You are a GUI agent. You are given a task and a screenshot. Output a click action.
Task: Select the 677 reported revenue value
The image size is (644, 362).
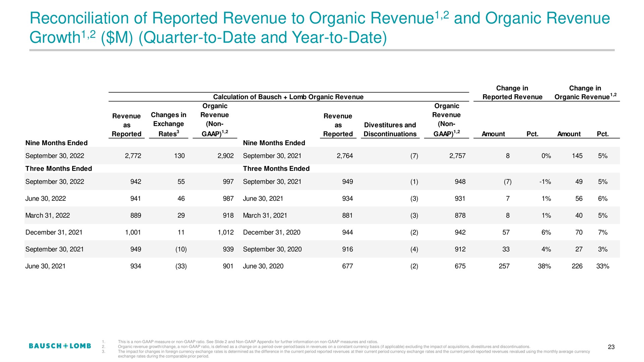[347, 266]
